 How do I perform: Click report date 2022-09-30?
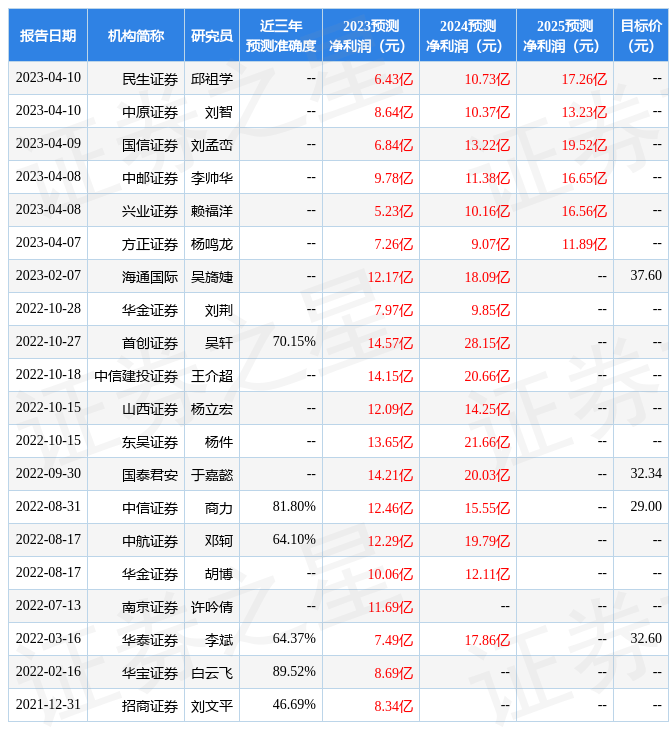click(x=48, y=473)
